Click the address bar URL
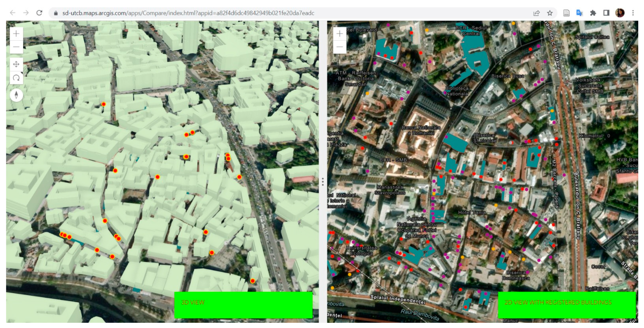 click(x=188, y=13)
